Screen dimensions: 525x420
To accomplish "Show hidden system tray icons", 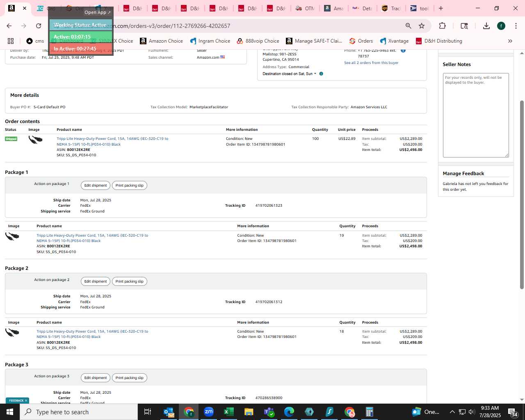I will point(452,412).
